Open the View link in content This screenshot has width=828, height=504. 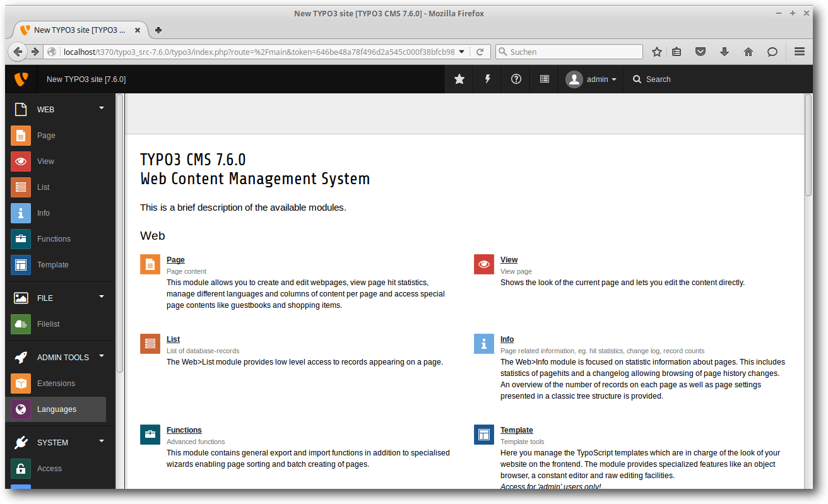(509, 260)
